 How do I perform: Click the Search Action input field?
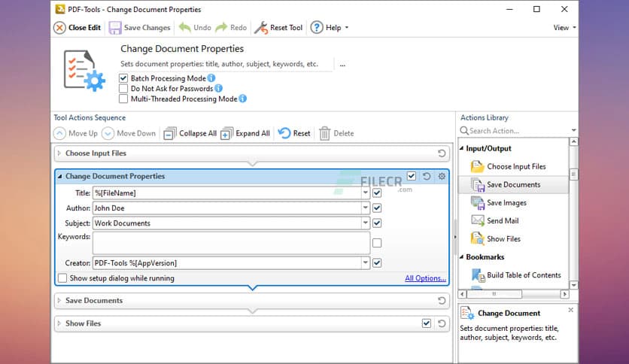coord(518,131)
